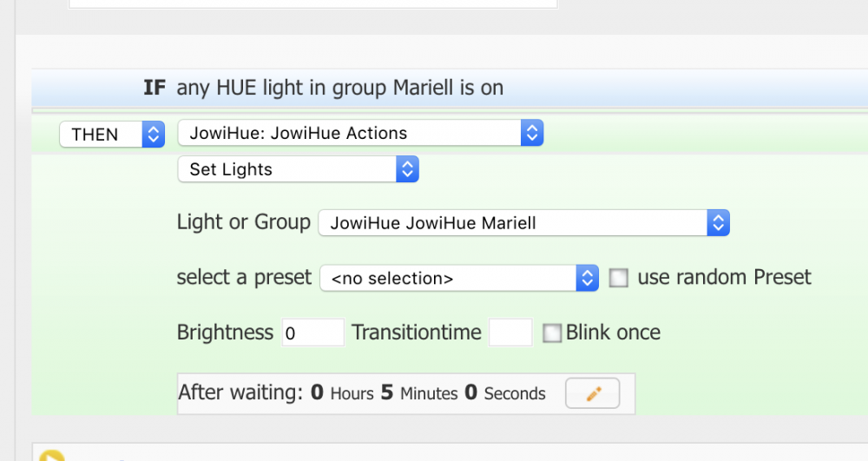Click the blue arrows on the THEN selector
Image resolution: width=868 pixels, height=461 pixels.
point(153,135)
